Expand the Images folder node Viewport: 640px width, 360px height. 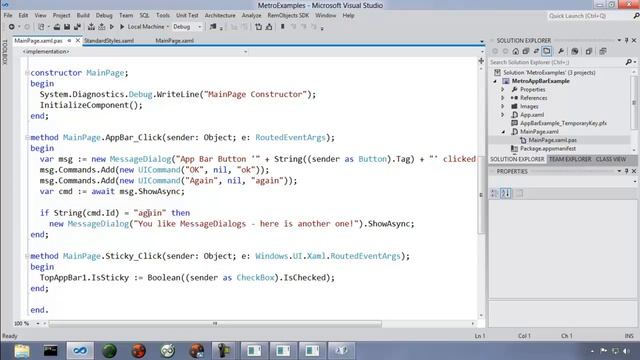click(503, 106)
